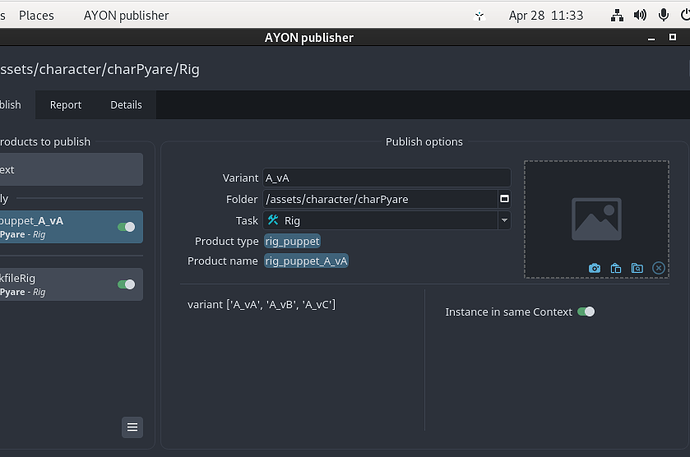The height and width of the screenshot is (457, 690).
Task: Open the AYON publisher app menu in top bar
Action: (x=126, y=15)
